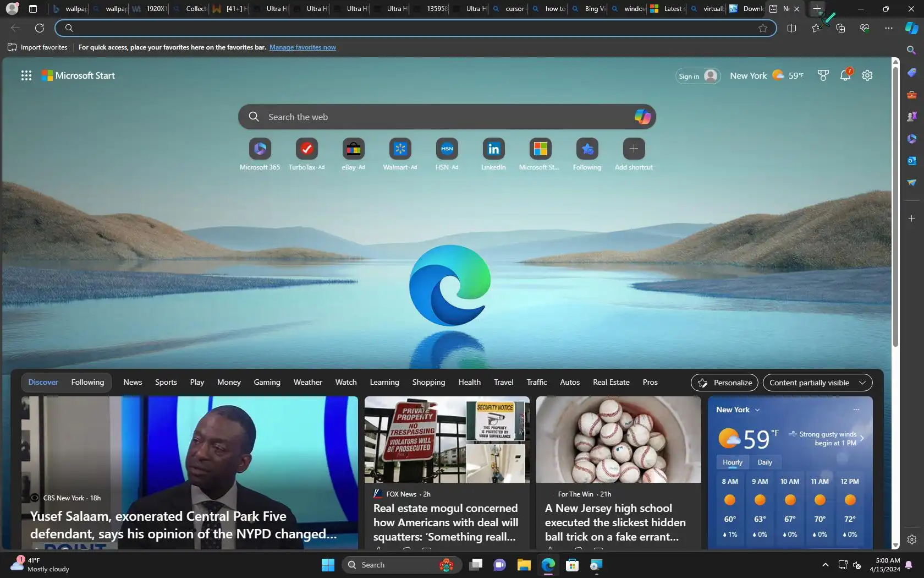Open the Favorites list toolbar icon
Viewport: 924px width, 578px height.
click(x=816, y=28)
